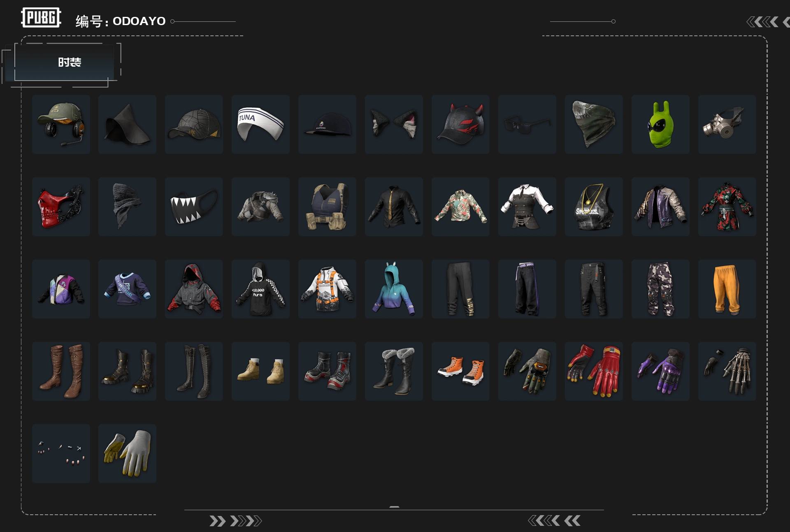Image resolution: width=790 pixels, height=532 pixels.
Task: Pick the black shark-teeth face mask
Action: pyautogui.click(x=194, y=207)
